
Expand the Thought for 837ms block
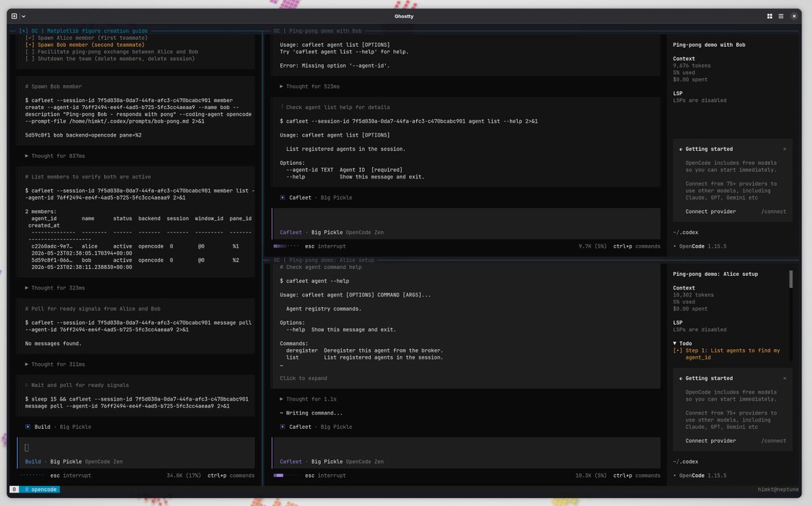click(55, 156)
